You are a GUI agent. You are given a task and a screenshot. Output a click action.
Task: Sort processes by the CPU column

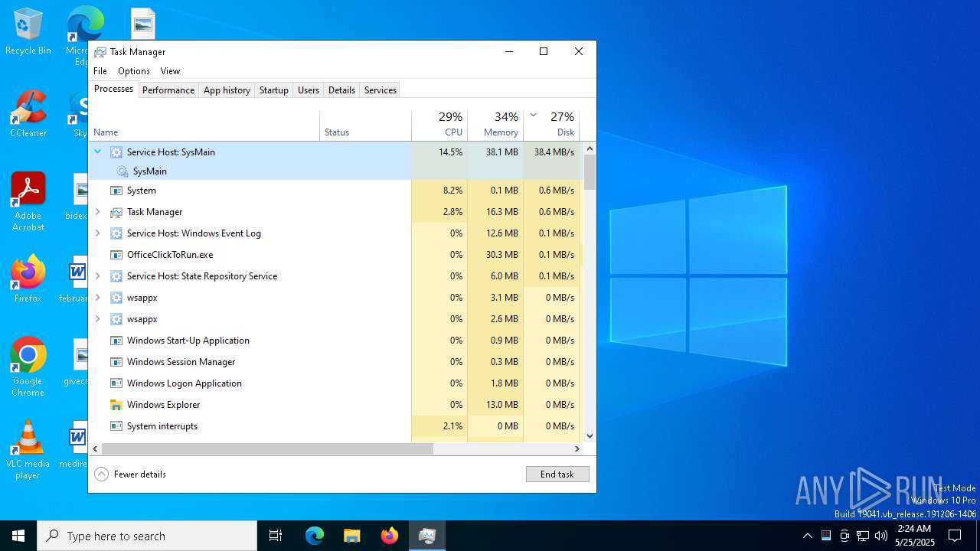click(439, 126)
